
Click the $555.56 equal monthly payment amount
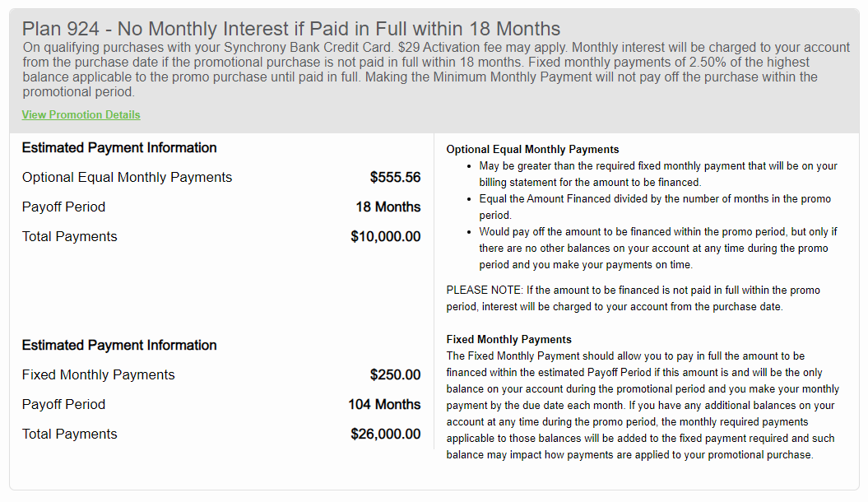pos(395,177)
